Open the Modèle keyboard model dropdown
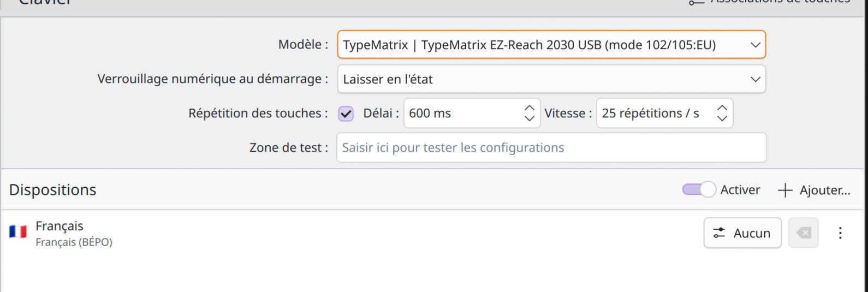Image resolution: width=868 pixels, height=292 pixels. click(551, 45)
